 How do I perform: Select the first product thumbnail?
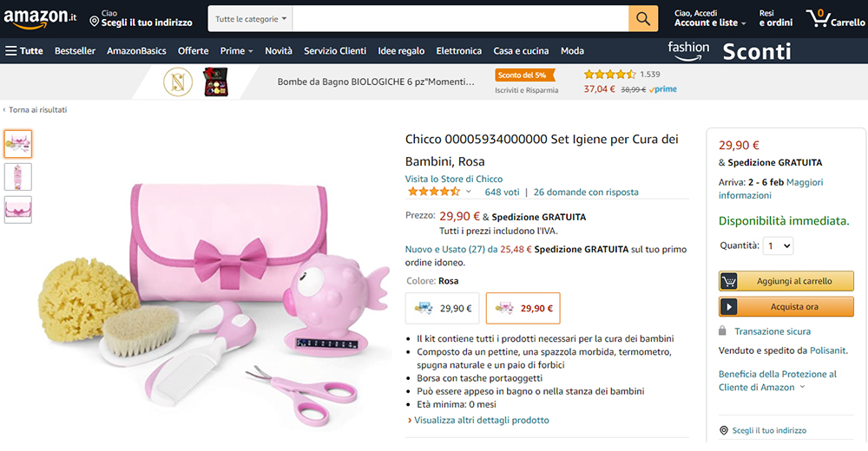[x=18, y=144]
